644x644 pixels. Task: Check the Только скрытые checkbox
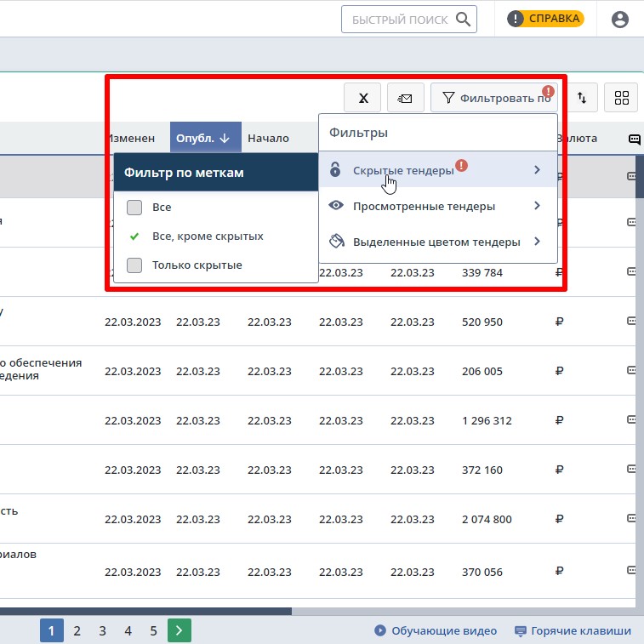(x=134, y=265)
